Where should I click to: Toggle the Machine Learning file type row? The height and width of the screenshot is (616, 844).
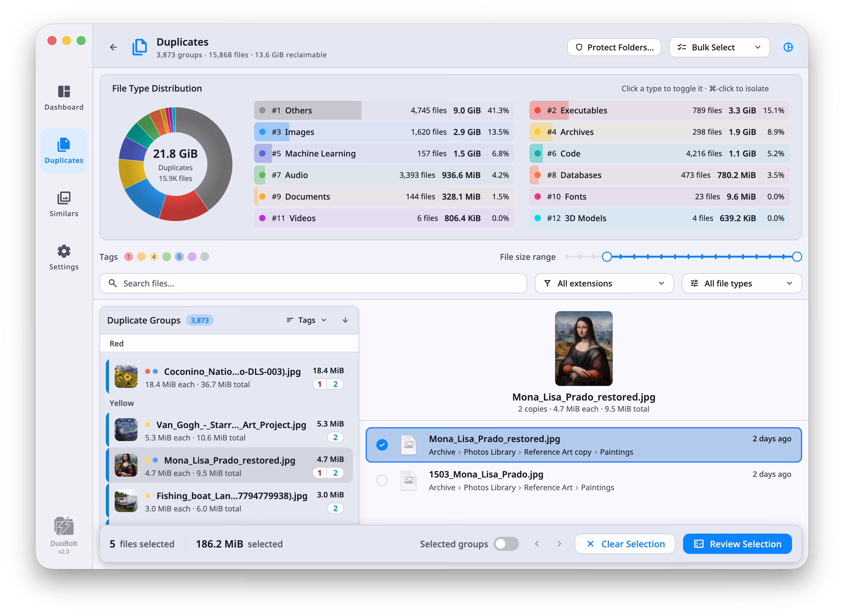[384, 154]
